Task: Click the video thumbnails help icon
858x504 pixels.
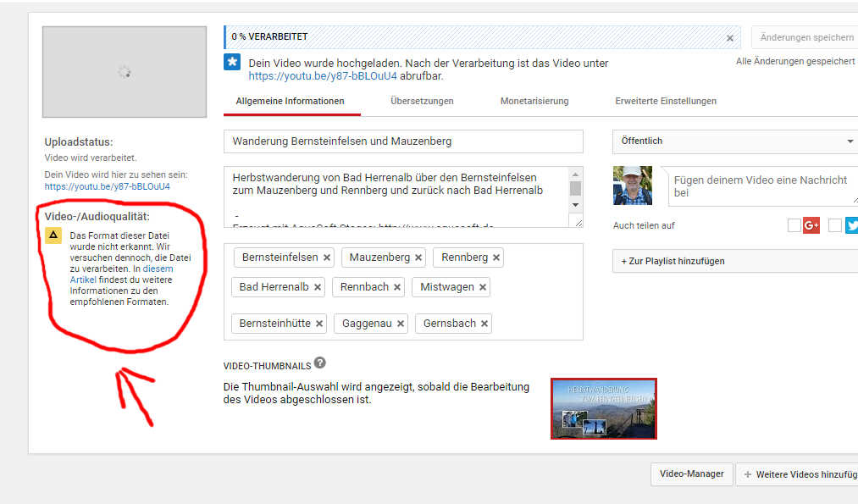Action: [319, 363]
